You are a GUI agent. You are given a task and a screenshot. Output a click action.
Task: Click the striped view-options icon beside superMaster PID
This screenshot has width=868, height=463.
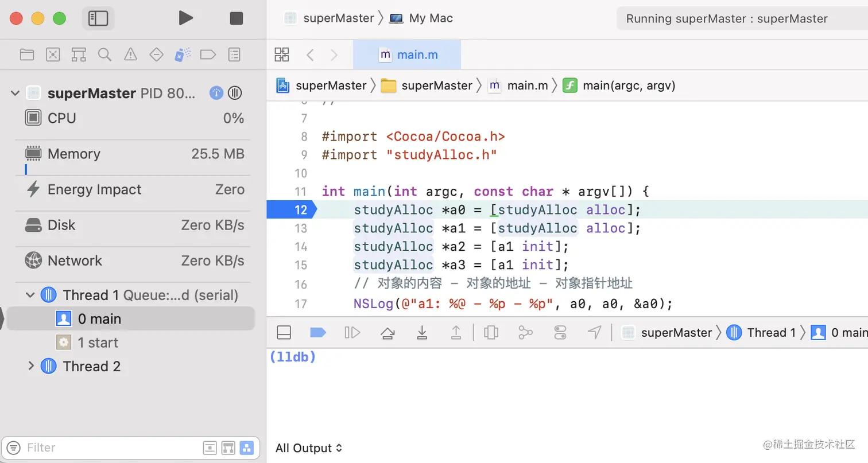(234, 93)
